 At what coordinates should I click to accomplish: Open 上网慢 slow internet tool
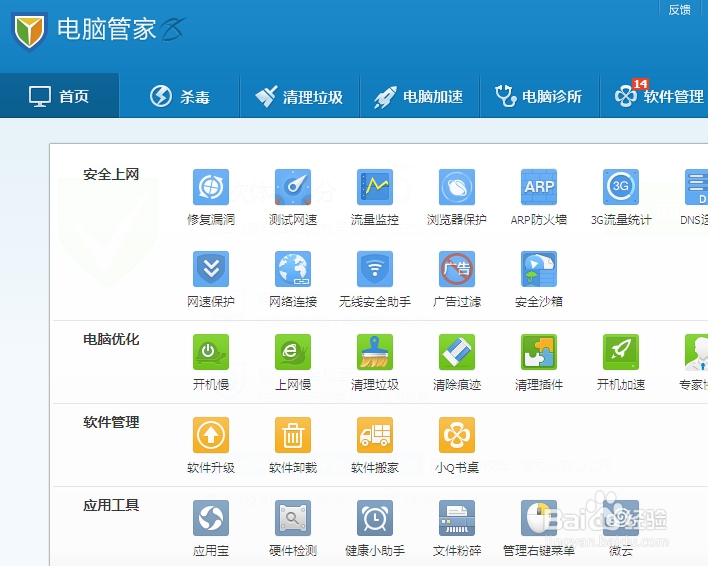coord(293,352)
